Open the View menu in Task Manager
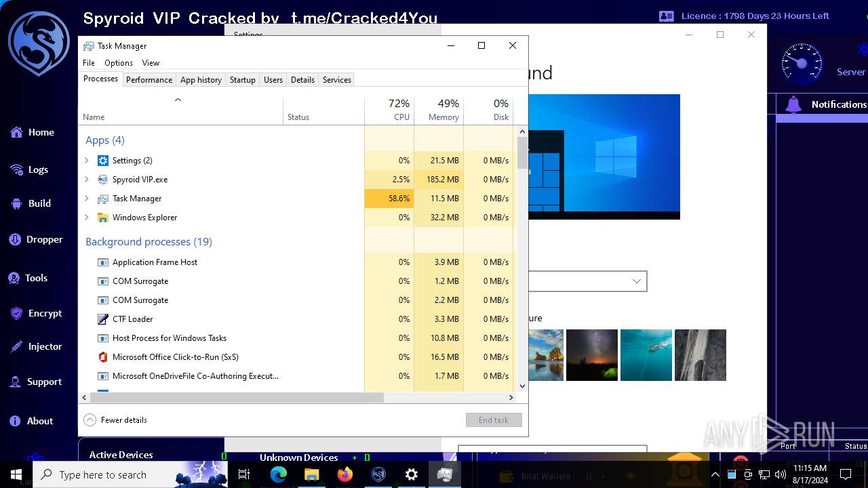 click(x=151, y=63)
